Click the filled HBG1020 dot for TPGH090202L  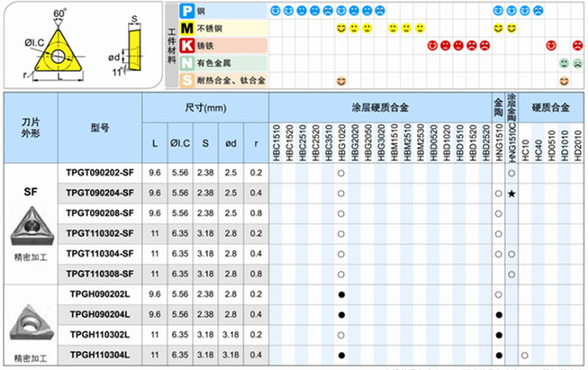pos(341,294)
